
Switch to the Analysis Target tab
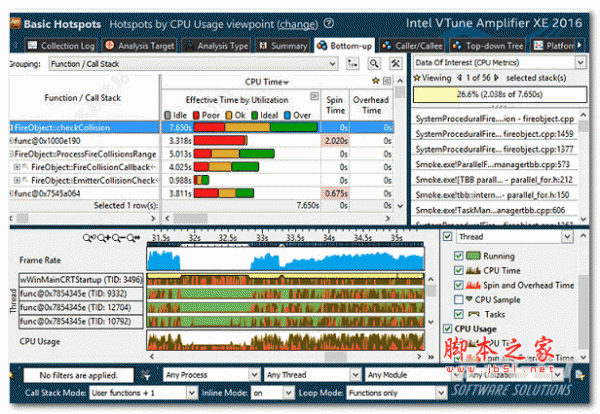coord(140,46)
